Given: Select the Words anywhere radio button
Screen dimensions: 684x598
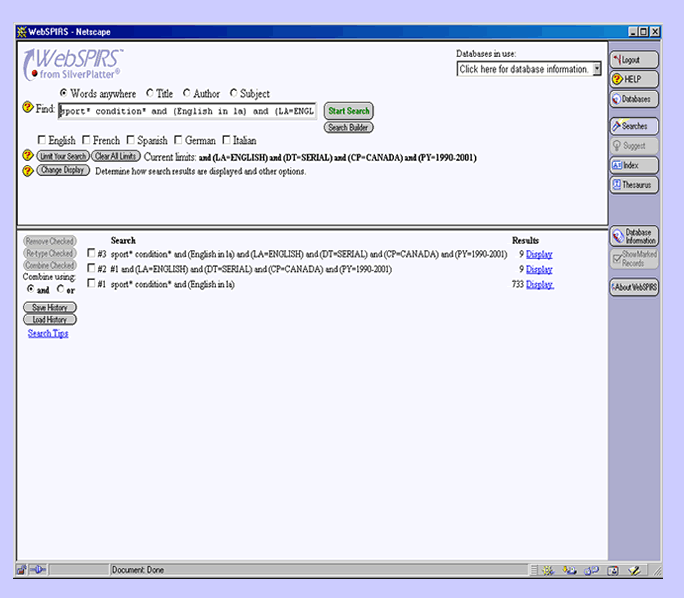Looking at the screenshot, I should click(x=64, y=93).
